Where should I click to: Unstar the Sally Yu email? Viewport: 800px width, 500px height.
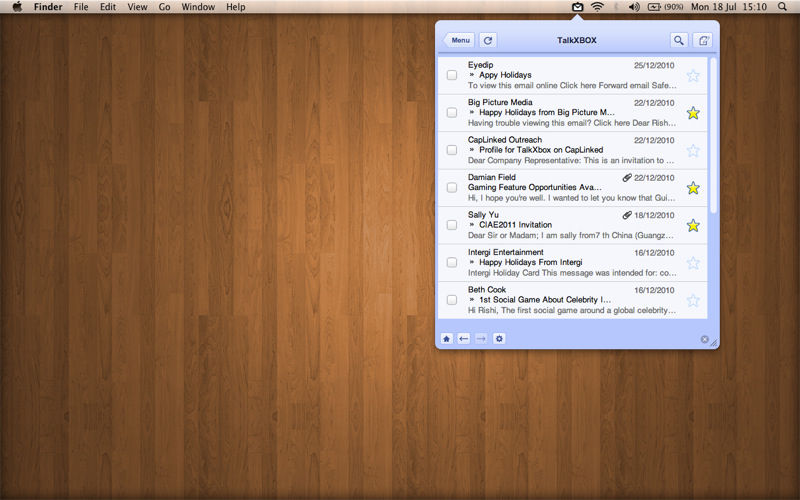tap(693, 226)
